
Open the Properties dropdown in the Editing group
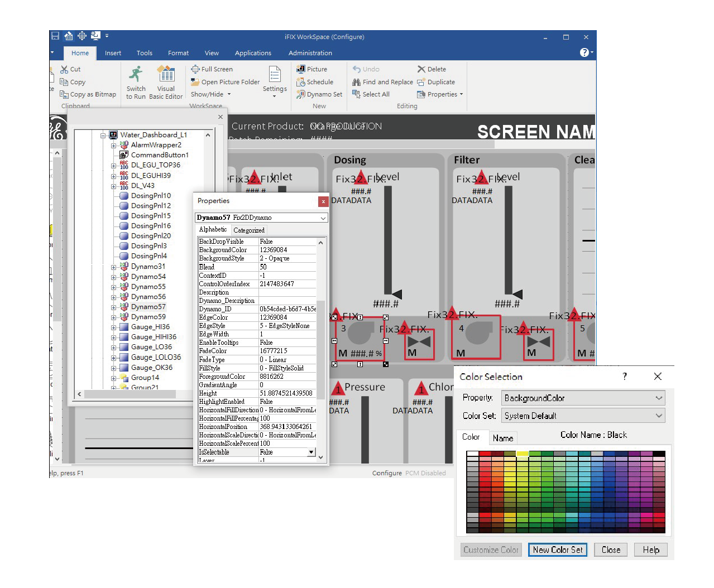pos(440,94)
